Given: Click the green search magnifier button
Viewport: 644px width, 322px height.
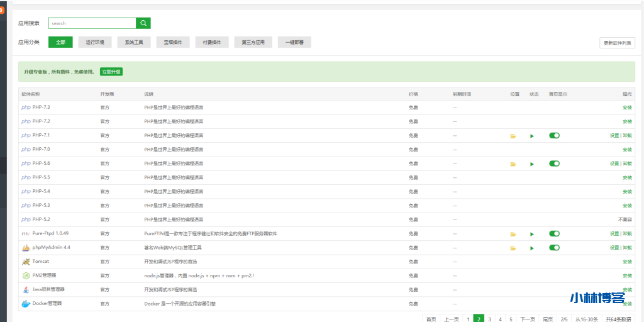Looking at the screenshot, I should [144, 23].
